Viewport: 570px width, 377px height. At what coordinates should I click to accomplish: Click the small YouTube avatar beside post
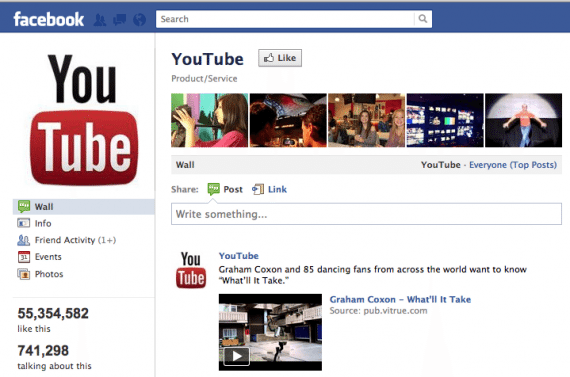tap(191, 270)
